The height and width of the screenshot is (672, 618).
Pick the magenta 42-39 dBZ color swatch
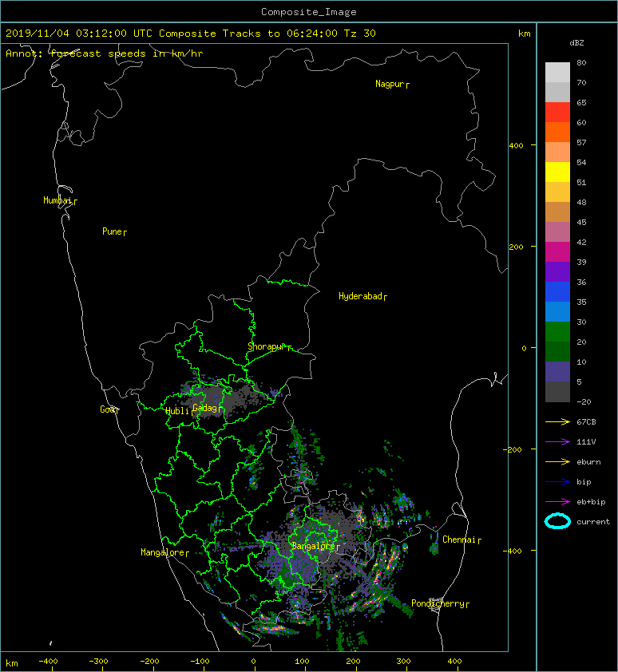click(x=557, y=252)
